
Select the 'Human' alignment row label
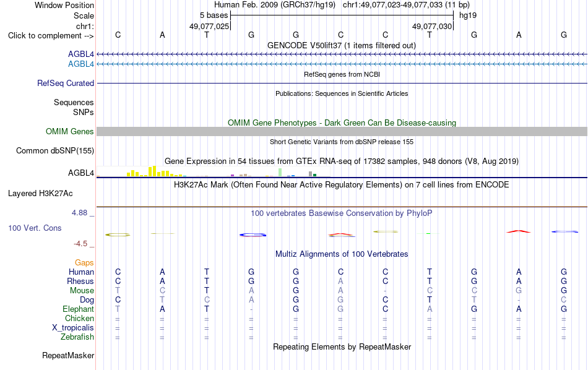[x=81, y=272]
